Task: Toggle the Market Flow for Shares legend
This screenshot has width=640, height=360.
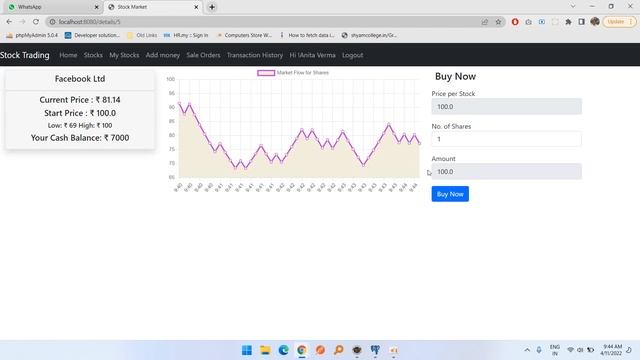Action: click(293, 73)
